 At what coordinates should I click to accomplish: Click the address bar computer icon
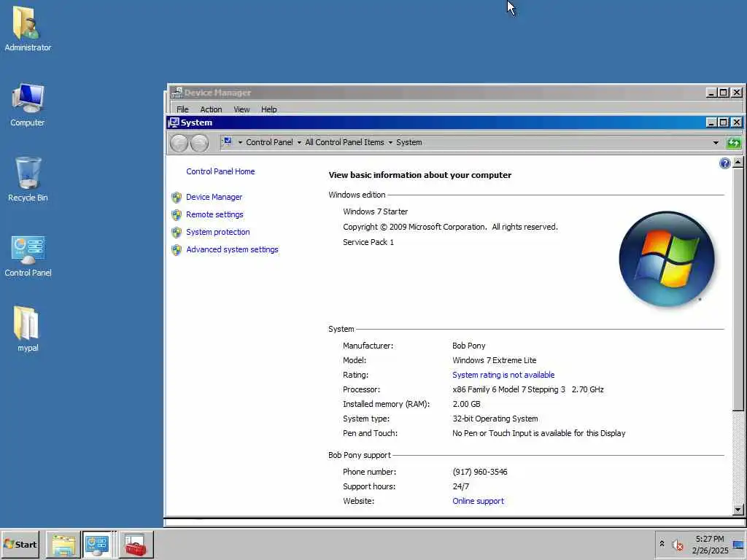(x=228, y=141)
